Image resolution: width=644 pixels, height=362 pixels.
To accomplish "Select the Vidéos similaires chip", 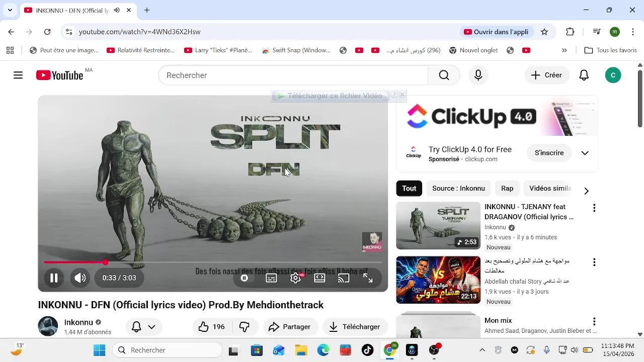I will pyautogui.click(x=550, y=189).
